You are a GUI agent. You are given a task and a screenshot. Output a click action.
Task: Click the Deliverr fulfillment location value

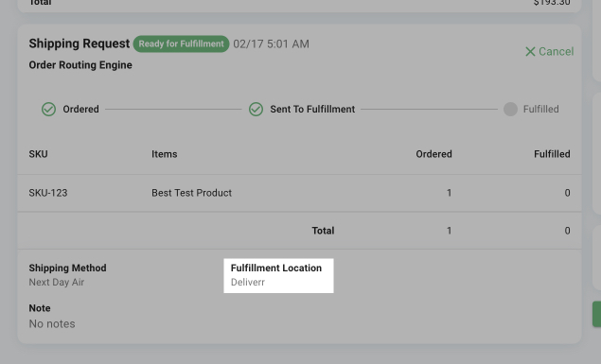point(248,282)
